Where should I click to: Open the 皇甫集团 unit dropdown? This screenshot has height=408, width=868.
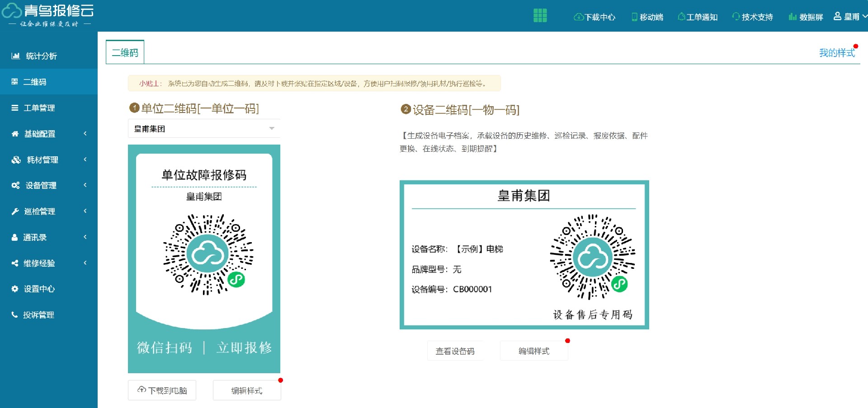(204, 128)
